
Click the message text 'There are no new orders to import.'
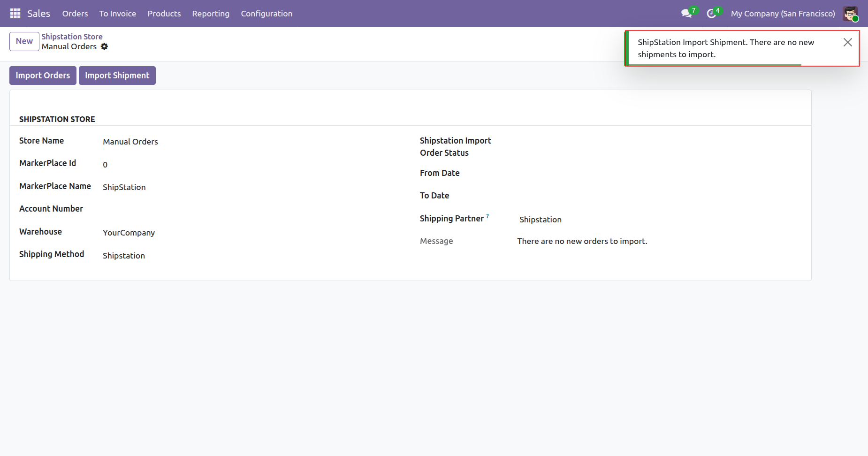582,241
